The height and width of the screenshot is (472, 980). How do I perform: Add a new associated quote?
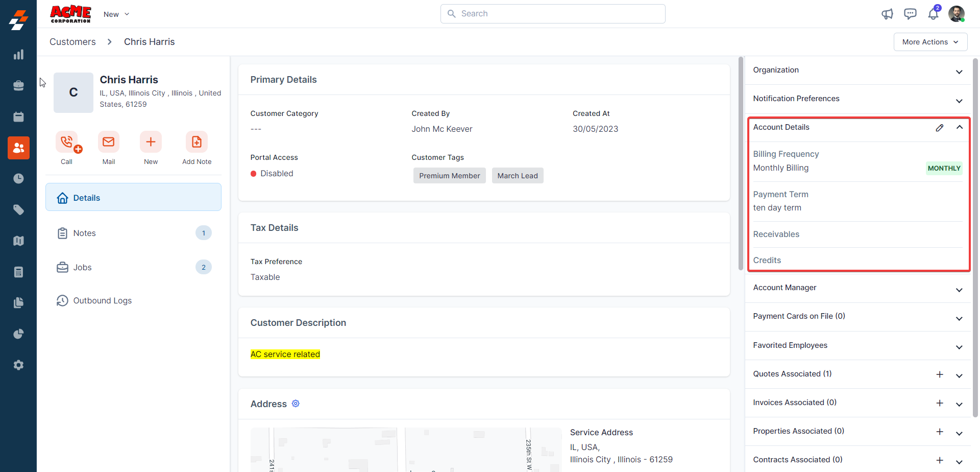940,374
